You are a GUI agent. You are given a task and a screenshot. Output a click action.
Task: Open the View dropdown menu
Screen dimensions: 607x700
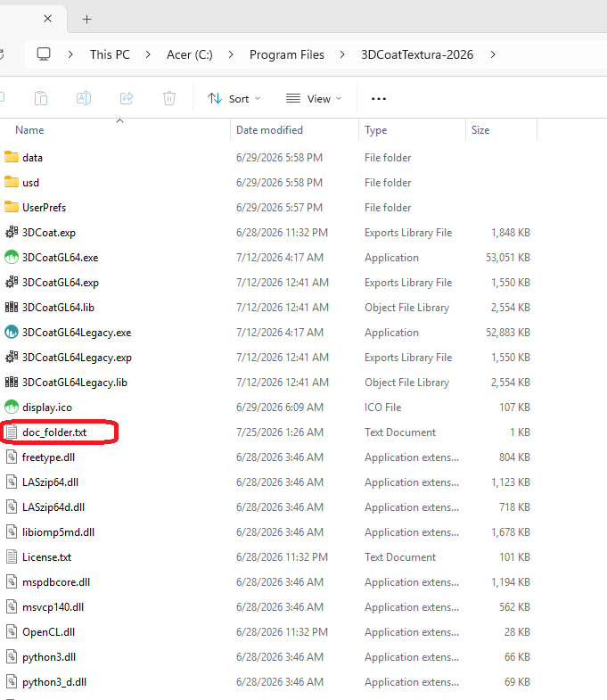314,99
